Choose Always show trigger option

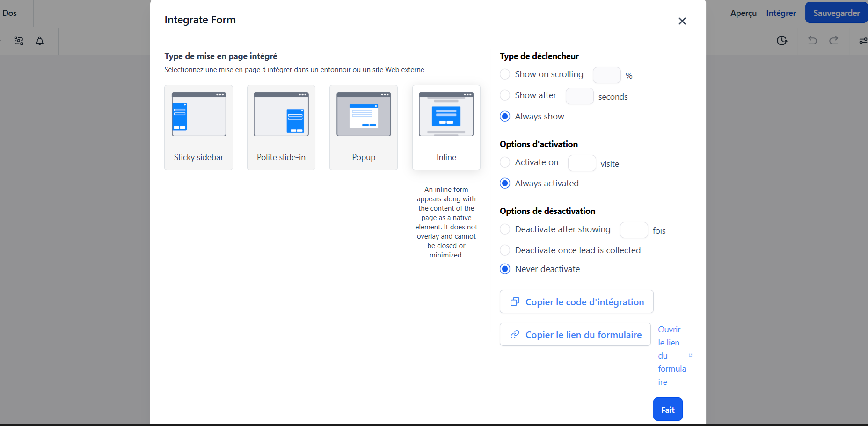(505, 116)
